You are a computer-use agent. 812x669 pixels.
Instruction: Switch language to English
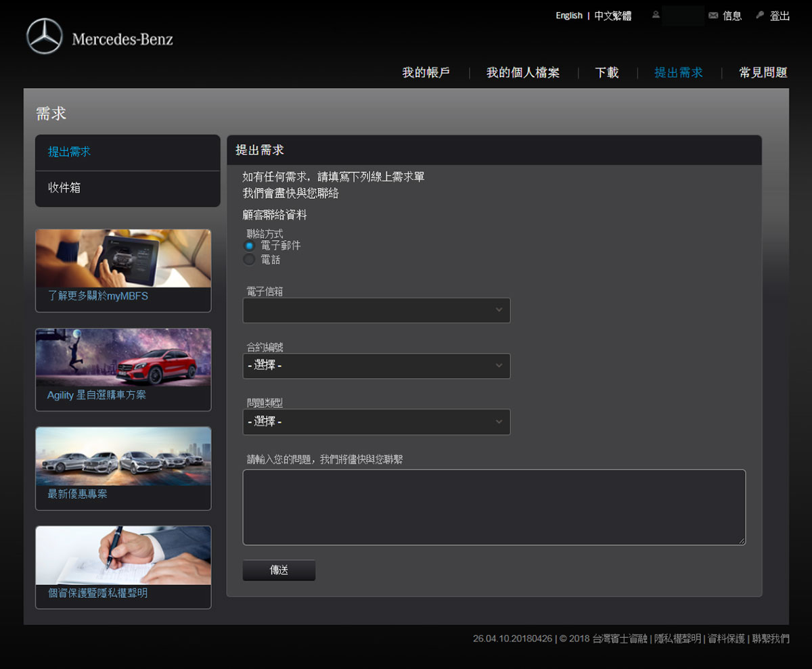[569, 16]
